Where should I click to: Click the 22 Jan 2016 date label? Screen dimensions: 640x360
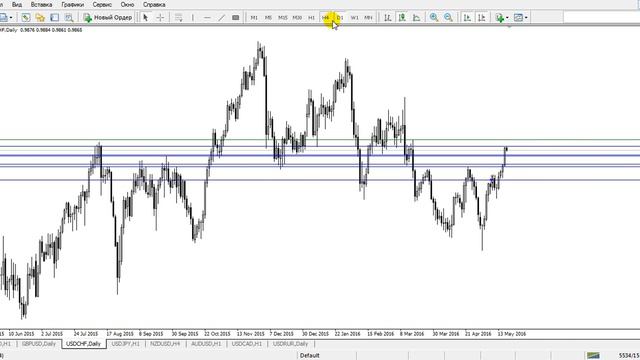tap(347, 333)
